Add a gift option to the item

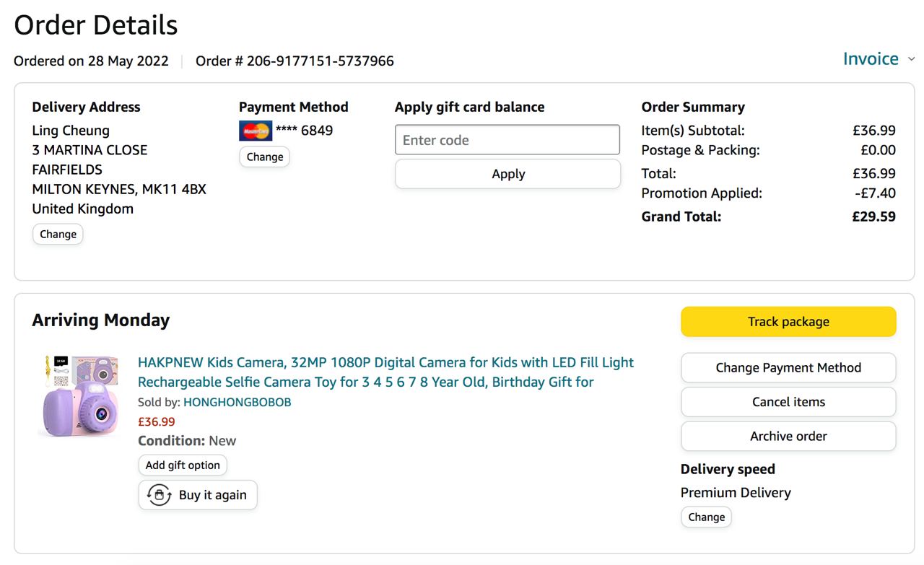click(x=183, y=465)
